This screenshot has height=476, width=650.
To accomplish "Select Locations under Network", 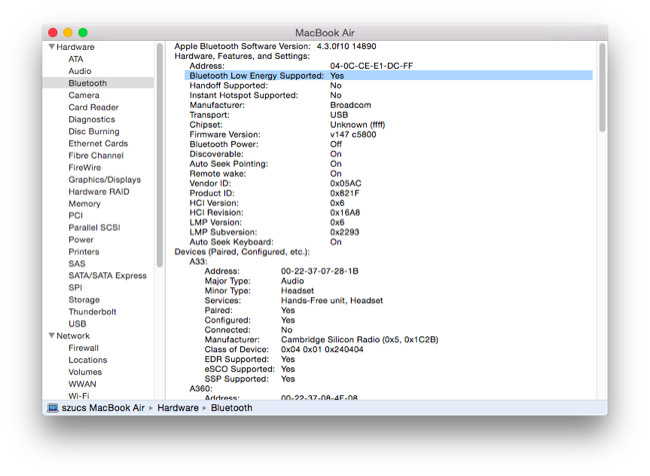I will click(87, 359).
